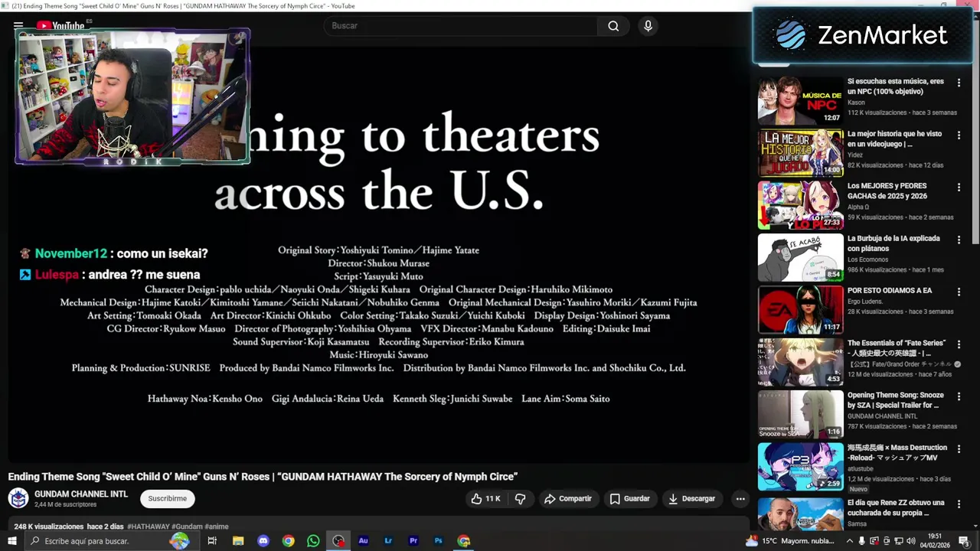Open 'La Mejor Historia' video thumbnail

pyautogui.click(x=800, y=153)
